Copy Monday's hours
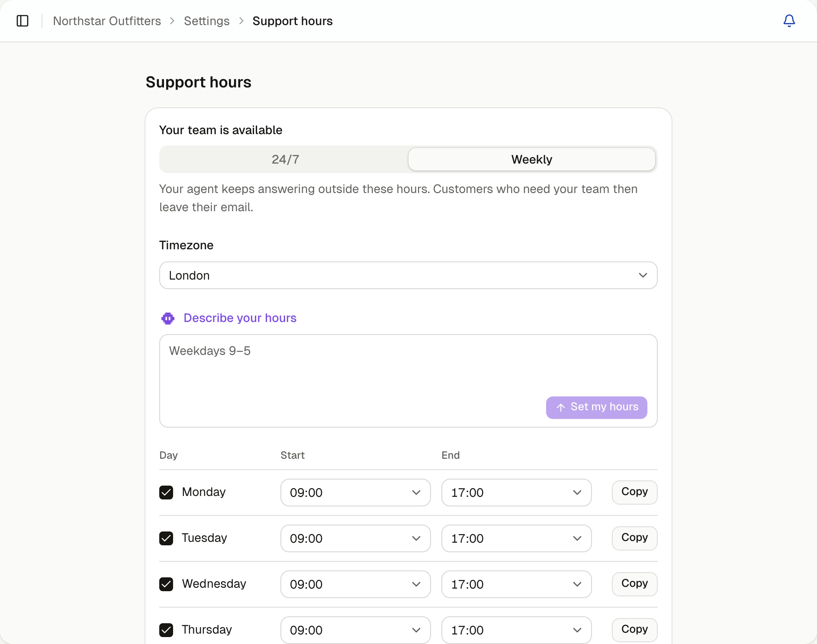Viewport: 817px width, 644px height. [635, 492]
